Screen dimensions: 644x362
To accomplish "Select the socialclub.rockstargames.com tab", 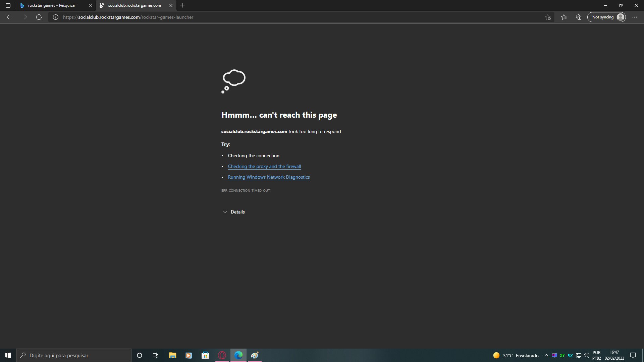I will [x=136, y=5].
